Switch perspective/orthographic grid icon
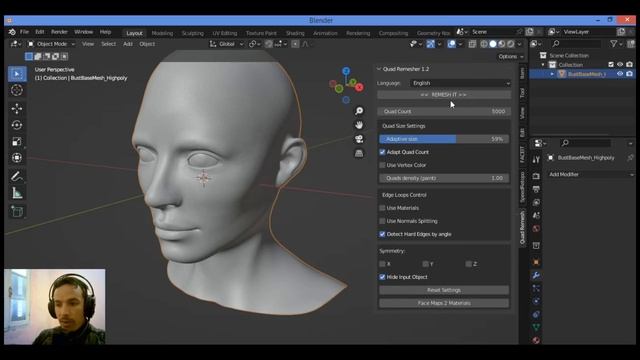This screenshot has width=640, height=360. (359, 153)
